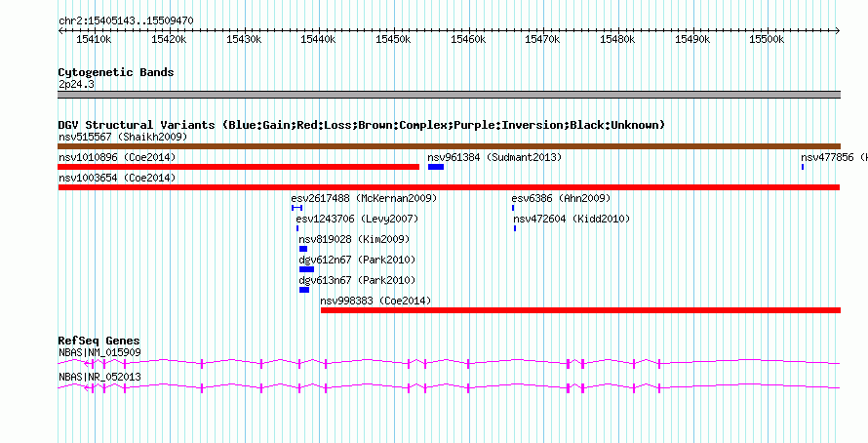Image resolution: width=868 pixels, height=443 pixels.
Task: Click the NBAS|NR_052013 gene label
Action: point(99,377)
